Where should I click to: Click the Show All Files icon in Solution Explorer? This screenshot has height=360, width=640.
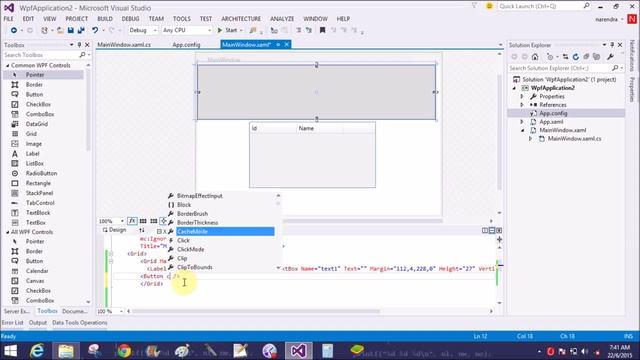597,57
